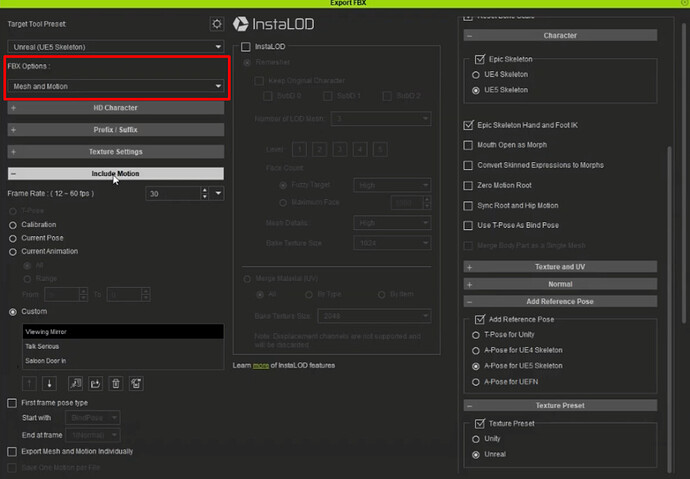
Task: Expand the Prefix / Suffix section
Action: pyautogui.click(x=115, y=130)
